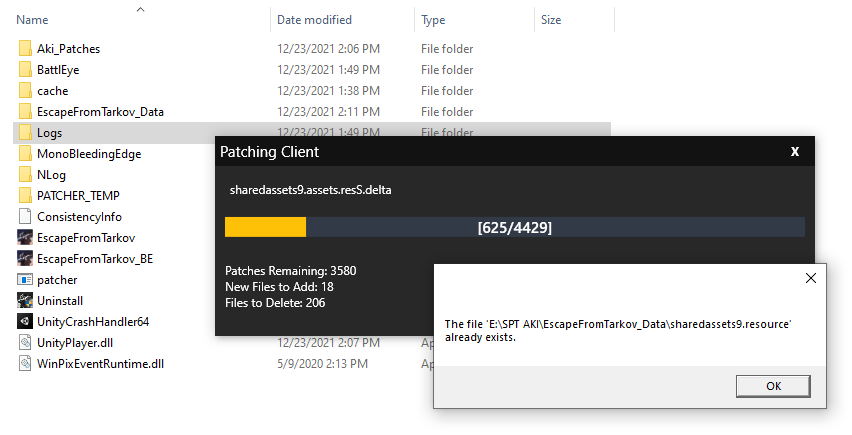Image resolution: width=852 pixels, height=435 pixels.
Task: Select the UnityPlayer.dll file icon
Action: tap(25, 343)
